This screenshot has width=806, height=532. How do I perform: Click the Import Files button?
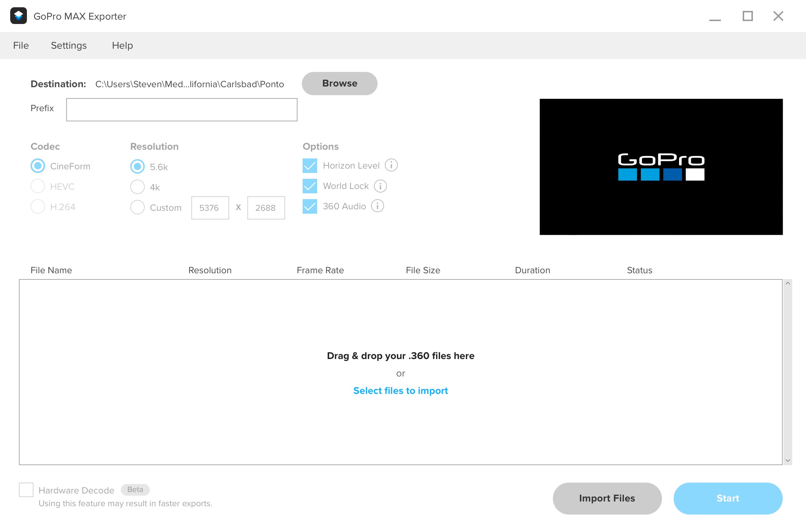click(606, 498)
